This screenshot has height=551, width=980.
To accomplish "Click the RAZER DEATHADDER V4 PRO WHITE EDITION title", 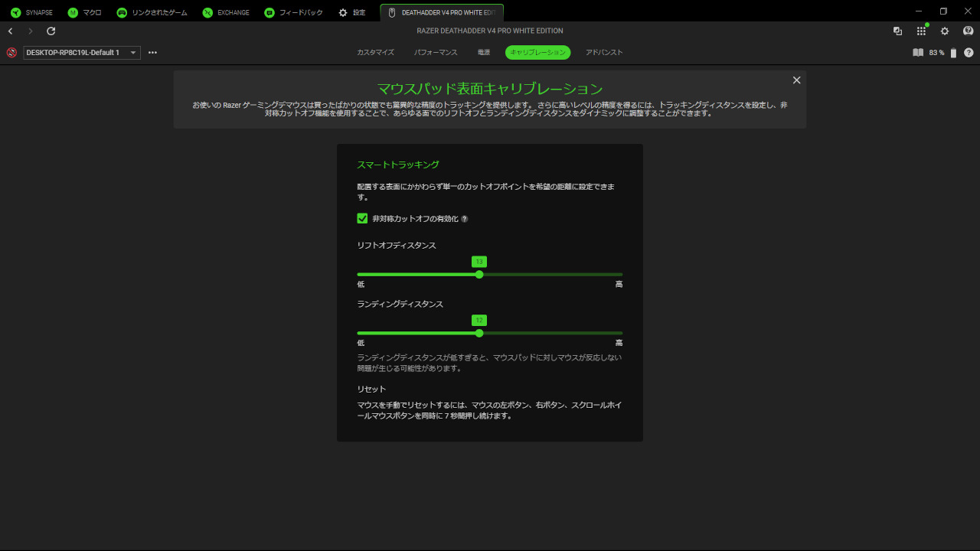I will pos(490,31).
